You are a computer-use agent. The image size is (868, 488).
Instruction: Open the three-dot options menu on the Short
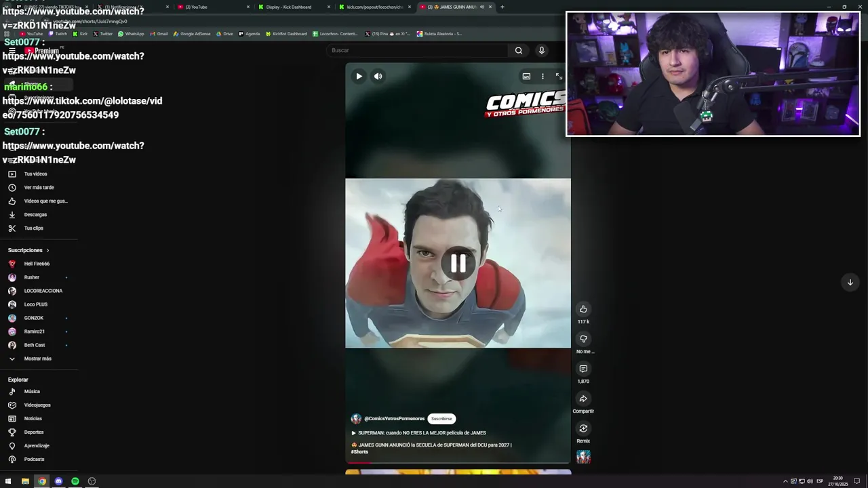click(x=542, y=77)
